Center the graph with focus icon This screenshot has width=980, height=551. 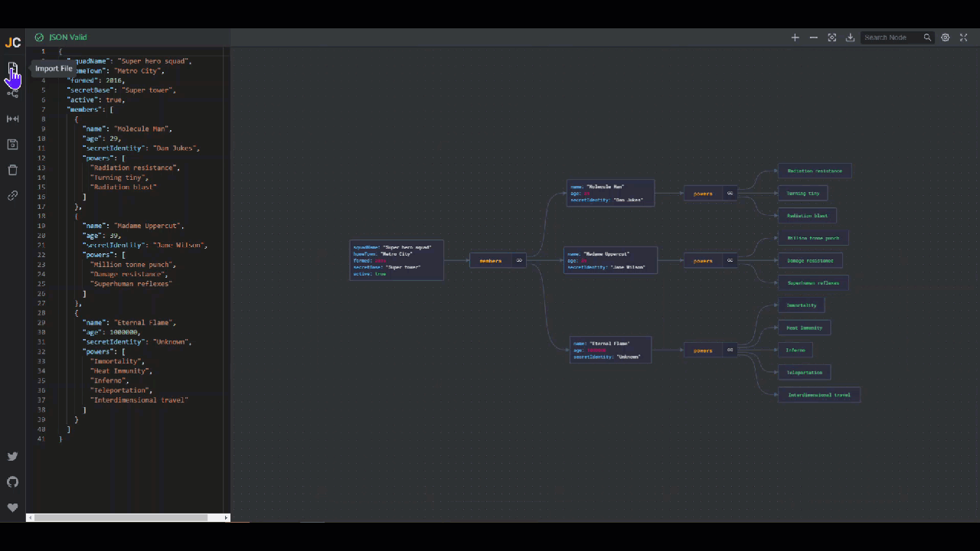click(x=831, y=37)
